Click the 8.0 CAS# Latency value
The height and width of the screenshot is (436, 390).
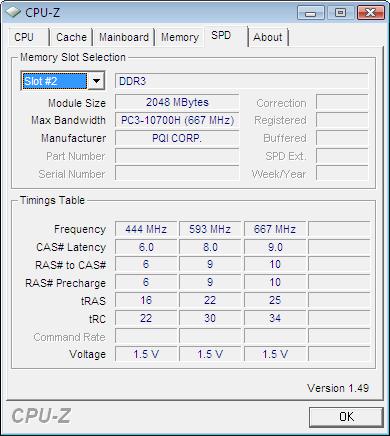point(210,247)
